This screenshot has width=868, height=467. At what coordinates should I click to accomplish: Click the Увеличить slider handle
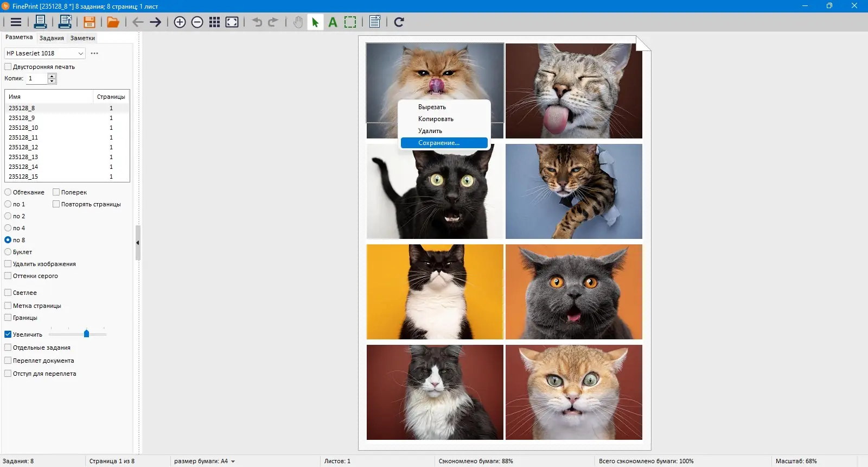click(86, 333)
